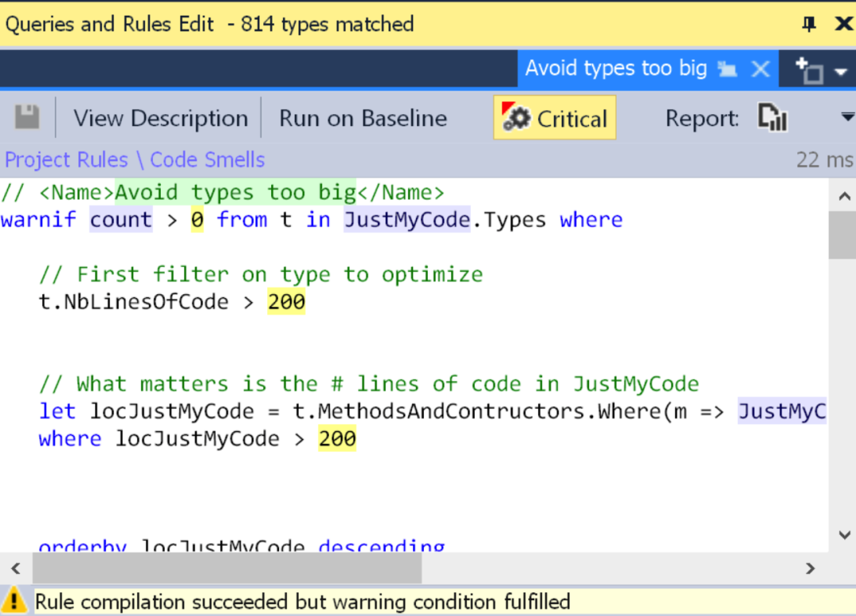Image resolution: width=856 pixels, height=616 pixels.
Task: Click View Description button
Action: (x=160, y=118)
